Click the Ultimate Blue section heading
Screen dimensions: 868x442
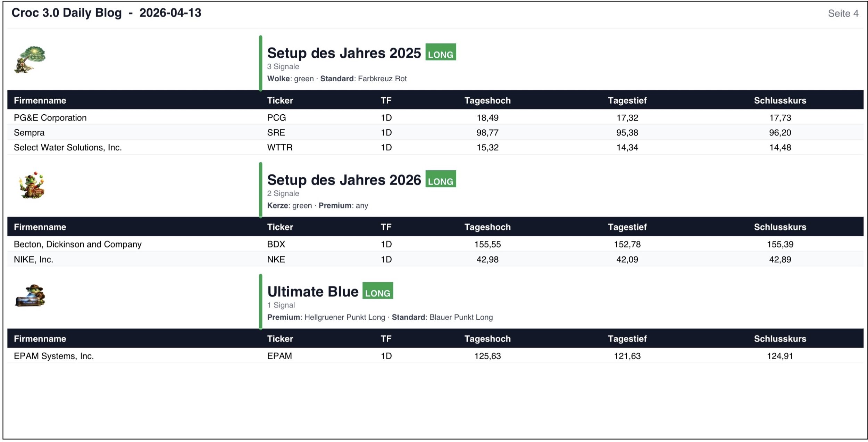[312, 292]
